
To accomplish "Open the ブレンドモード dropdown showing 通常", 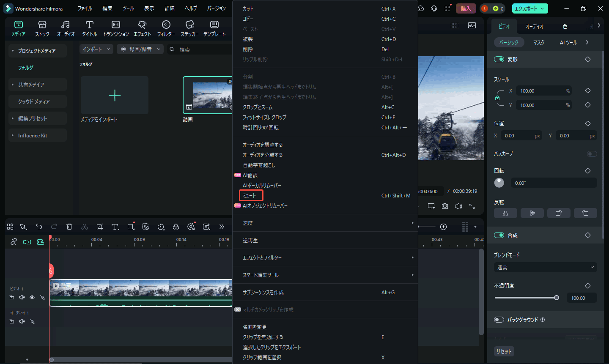I will [x=546, y=267].
